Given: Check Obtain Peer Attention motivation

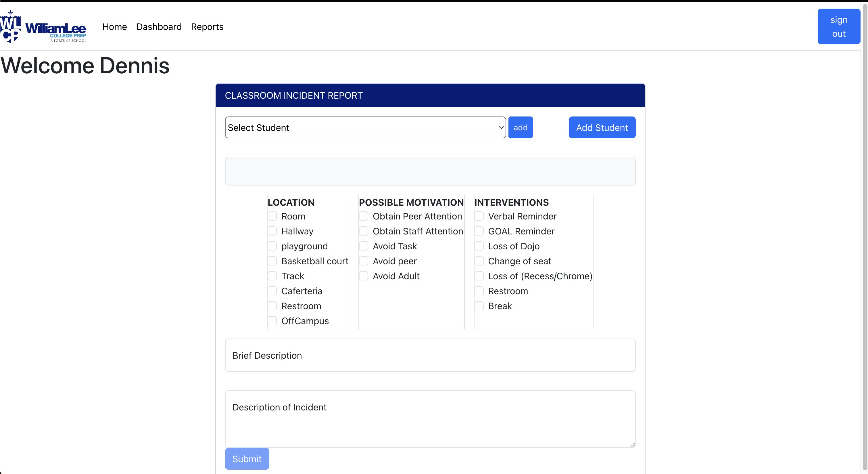Looking at the screenshot, I should 364,216.
